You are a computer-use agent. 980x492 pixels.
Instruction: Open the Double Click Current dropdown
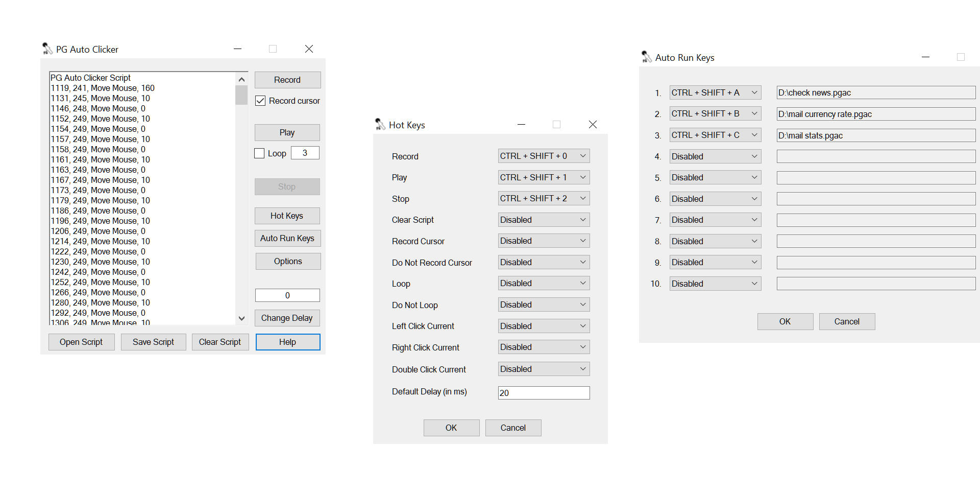click(544, 369)
